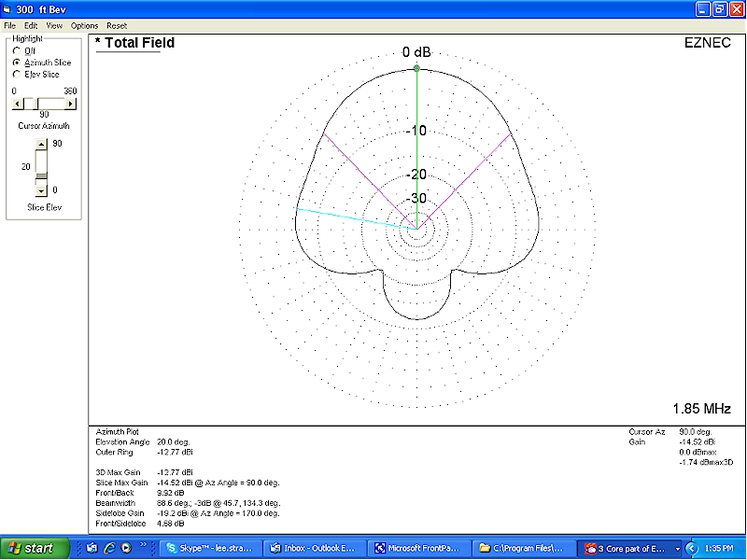The image size is (747, 560).
Task: Enable the Elev Slice highlight option
Action: coord(16,74)
